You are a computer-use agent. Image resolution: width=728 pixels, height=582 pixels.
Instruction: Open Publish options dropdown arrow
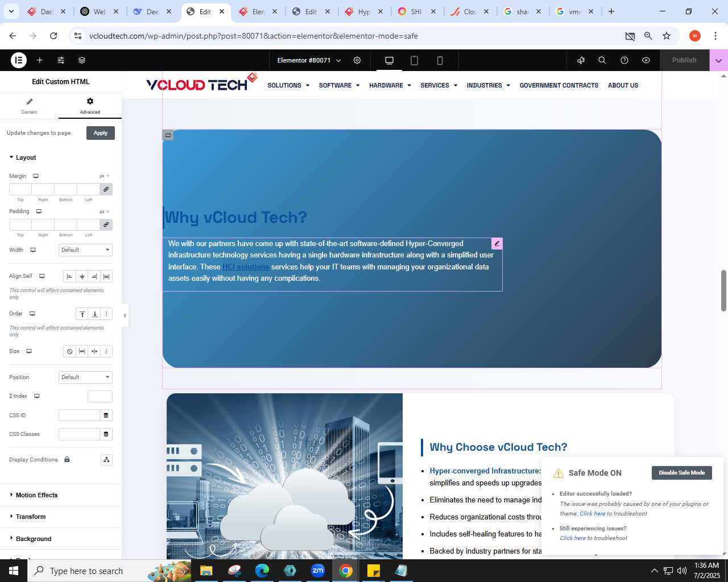719,60
